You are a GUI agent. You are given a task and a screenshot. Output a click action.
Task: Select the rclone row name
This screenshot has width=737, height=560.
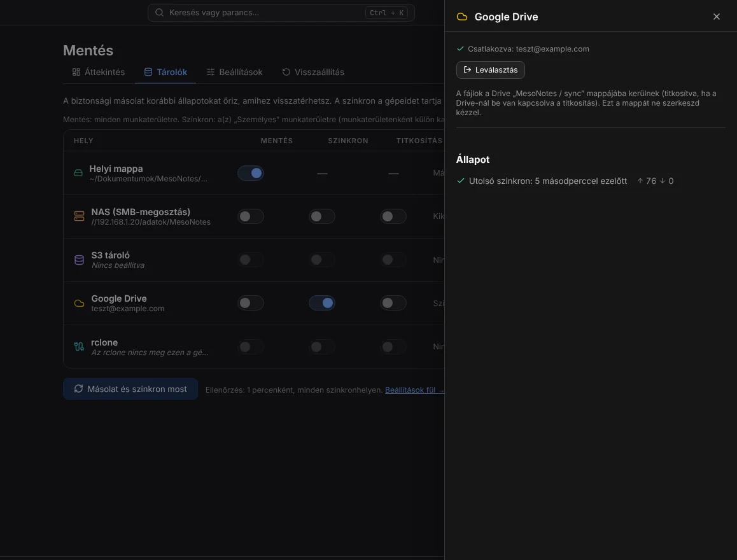(104, 342)
